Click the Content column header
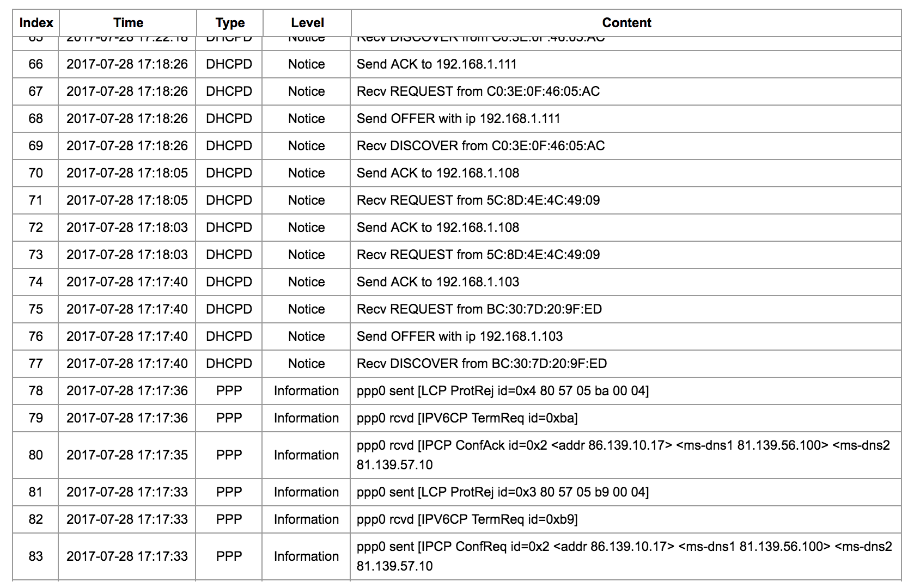The width and height of the screenshot is (914, 588). click(x=626, y=23)
